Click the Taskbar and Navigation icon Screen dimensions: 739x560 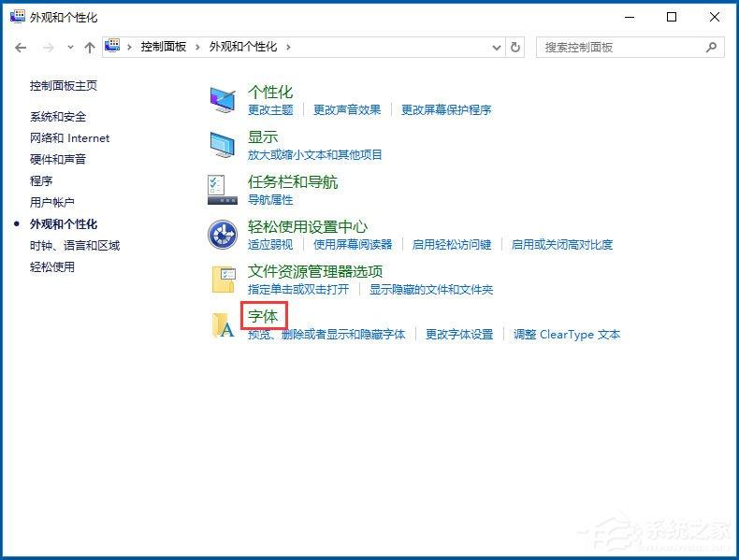pos(223,190)
